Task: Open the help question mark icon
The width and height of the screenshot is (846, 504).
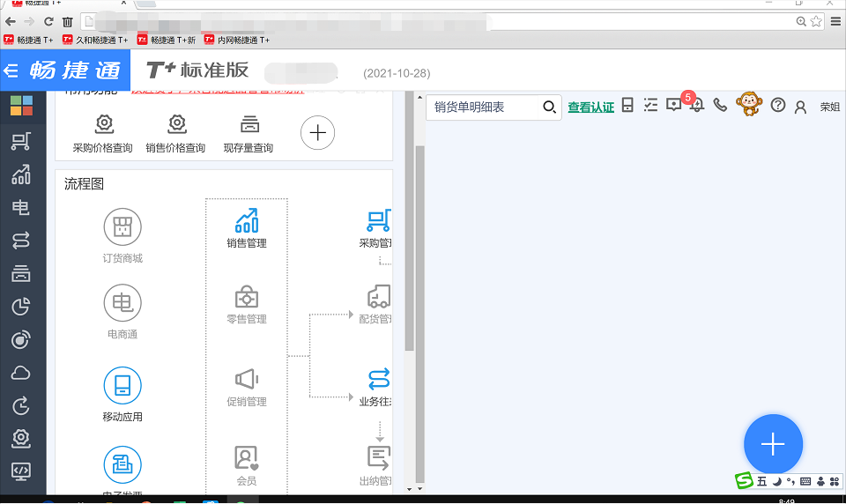Action: click(777, 105)
